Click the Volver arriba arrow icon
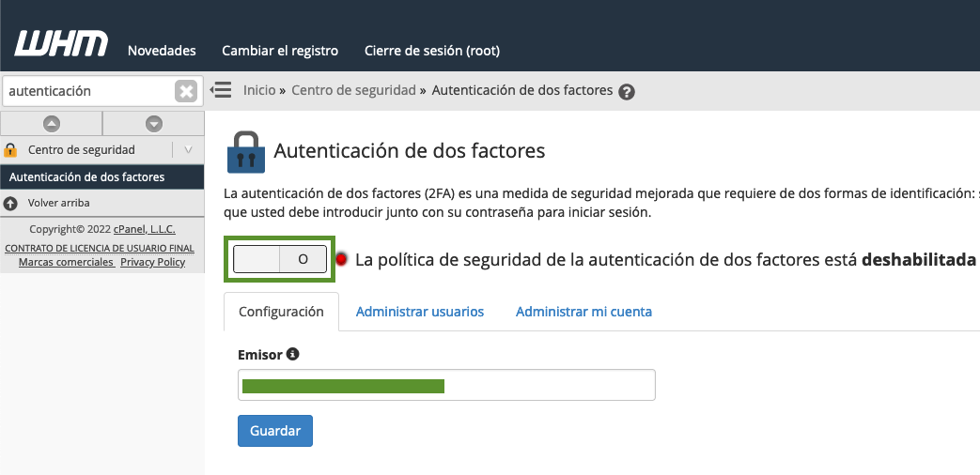Image resolution: width=980 pixels, height=475 pixels. (x=10, y=203)
